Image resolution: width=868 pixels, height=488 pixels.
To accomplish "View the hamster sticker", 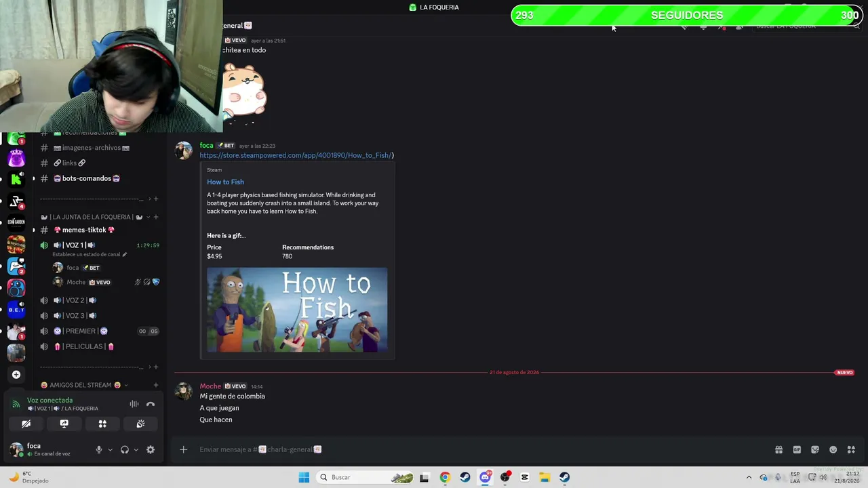I will (x=244, y=92).
